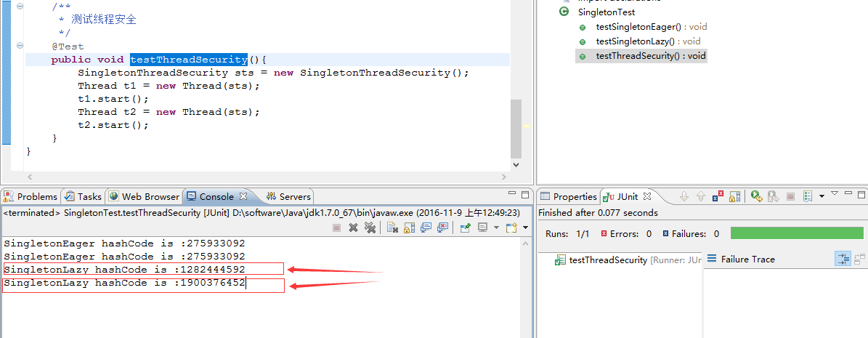Click console line hashCode 1900376452
The image size is (868, 338).
tap(124, 283)
